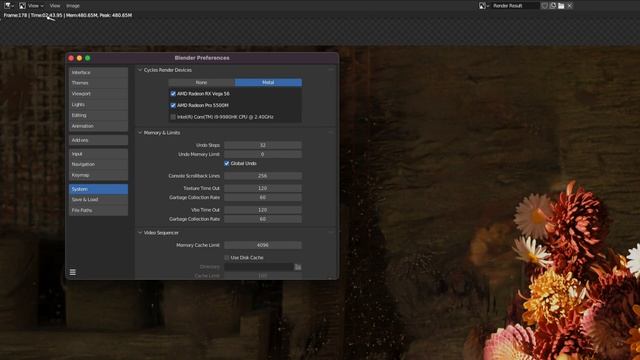This screenshot has height=360, width=640.
Task: Click the Vbo Time Out field
Action: pos(263,210)
